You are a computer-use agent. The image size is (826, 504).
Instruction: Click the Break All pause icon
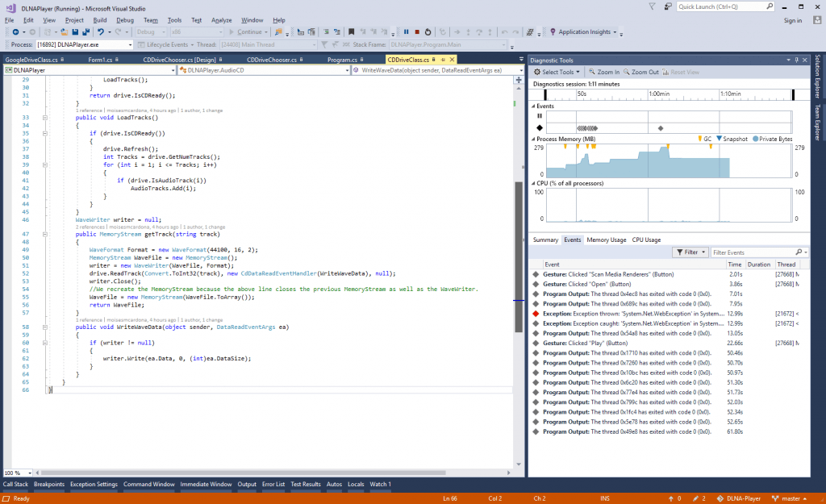[x=406, y=32]
